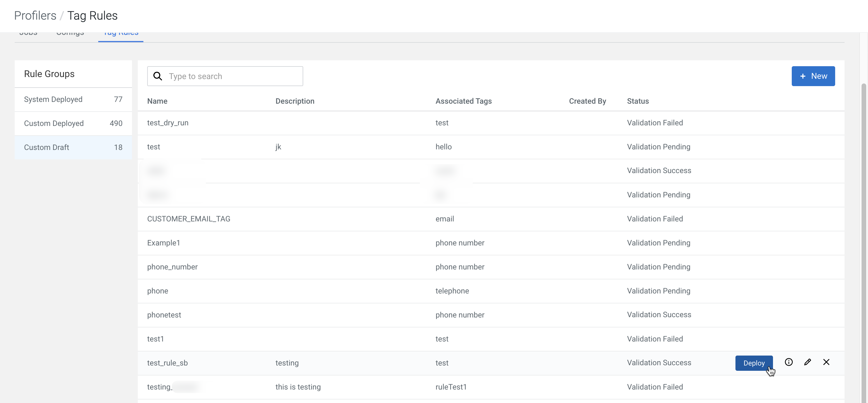Open the phonetest rule row
This screenshot has height=403, width=868.
point(164,315)
